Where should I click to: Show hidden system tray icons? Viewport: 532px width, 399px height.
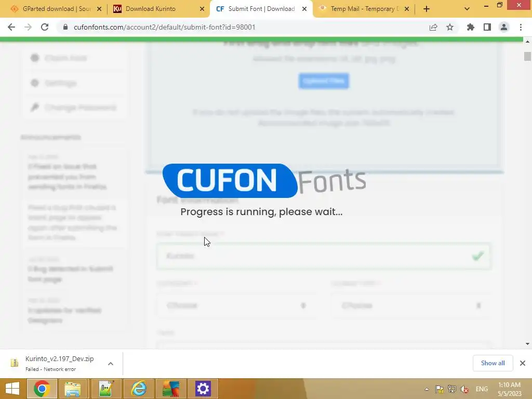[x=427, y=389]
